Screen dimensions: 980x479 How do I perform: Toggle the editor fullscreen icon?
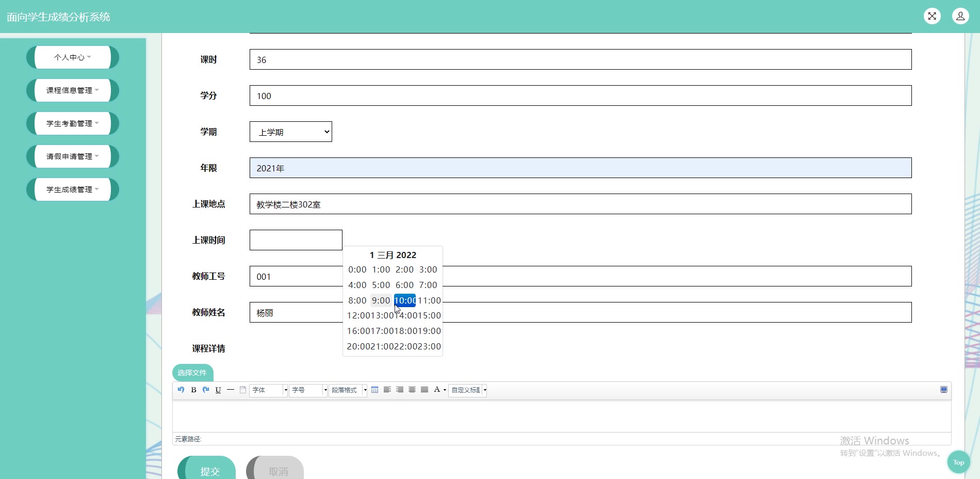pyautogui.click(x=944, y=390)
